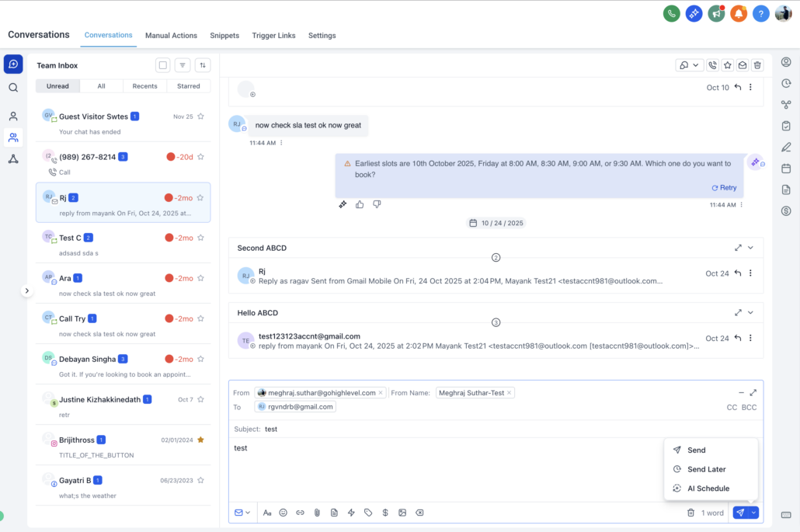Open the send options dropdown arrow
800x532 pixels.
coord(753,513)
